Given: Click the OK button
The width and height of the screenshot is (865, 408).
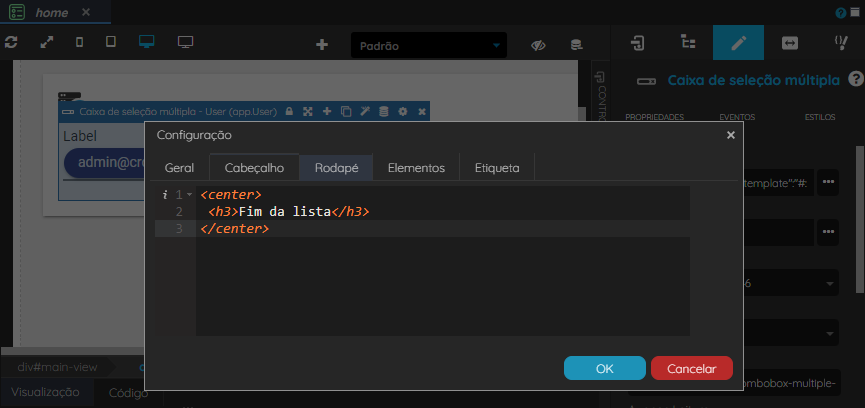Looking at the screenshot, I should pos(605,368).
